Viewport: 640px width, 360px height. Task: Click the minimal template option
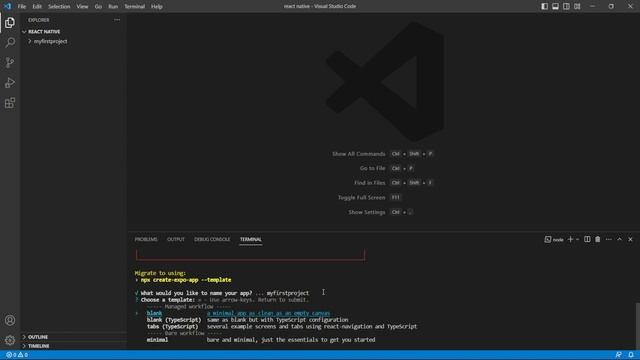click(157, 340)
